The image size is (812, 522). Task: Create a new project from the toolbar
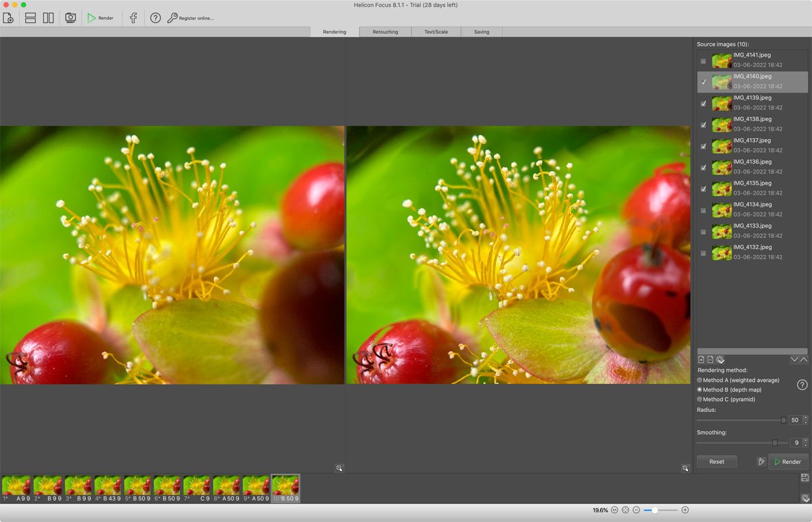(9, 18)
